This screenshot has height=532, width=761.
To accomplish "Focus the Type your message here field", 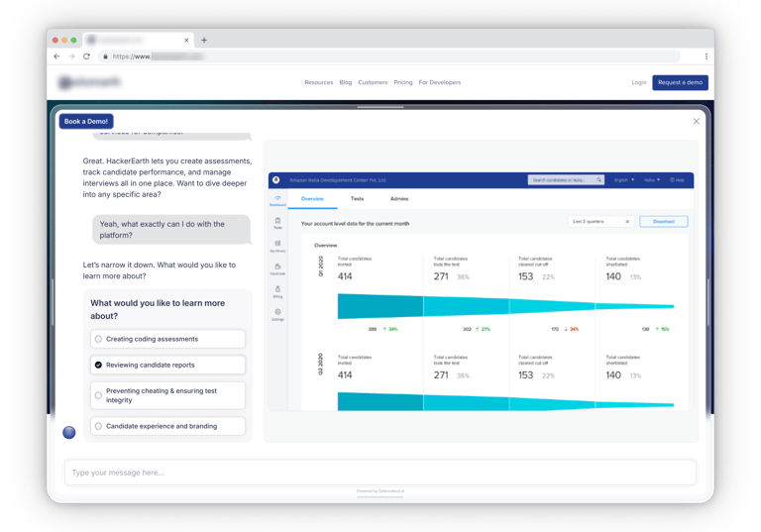I will (380, 473).
